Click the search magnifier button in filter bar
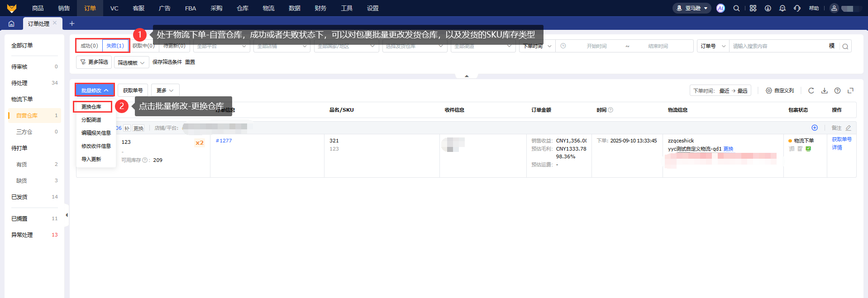 (845, 46)
